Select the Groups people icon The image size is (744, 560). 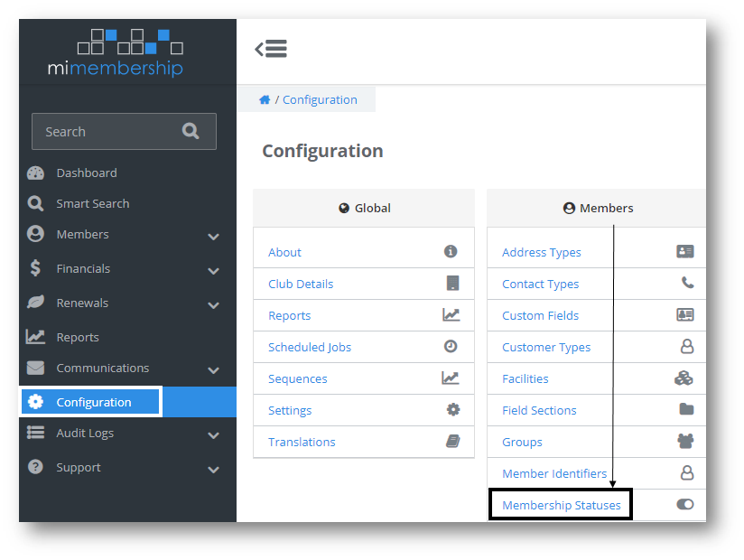tap(684, 442)
